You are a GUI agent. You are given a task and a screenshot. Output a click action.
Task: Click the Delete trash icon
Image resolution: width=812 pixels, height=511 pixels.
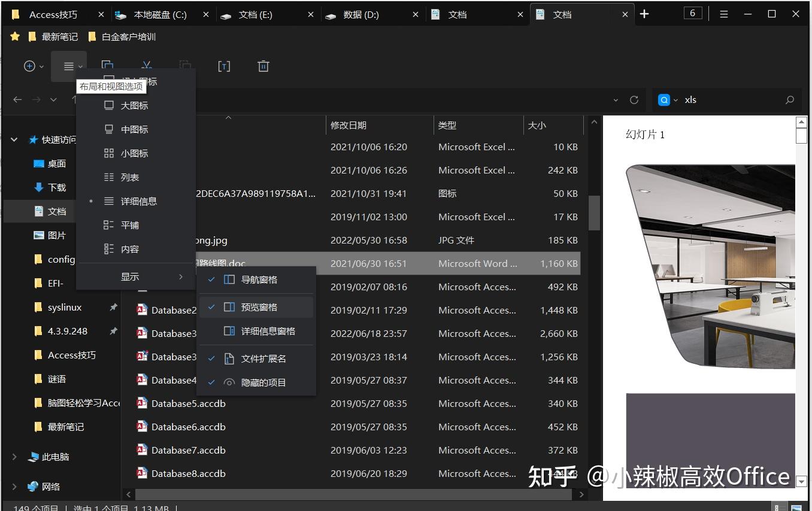click(263, 66)
